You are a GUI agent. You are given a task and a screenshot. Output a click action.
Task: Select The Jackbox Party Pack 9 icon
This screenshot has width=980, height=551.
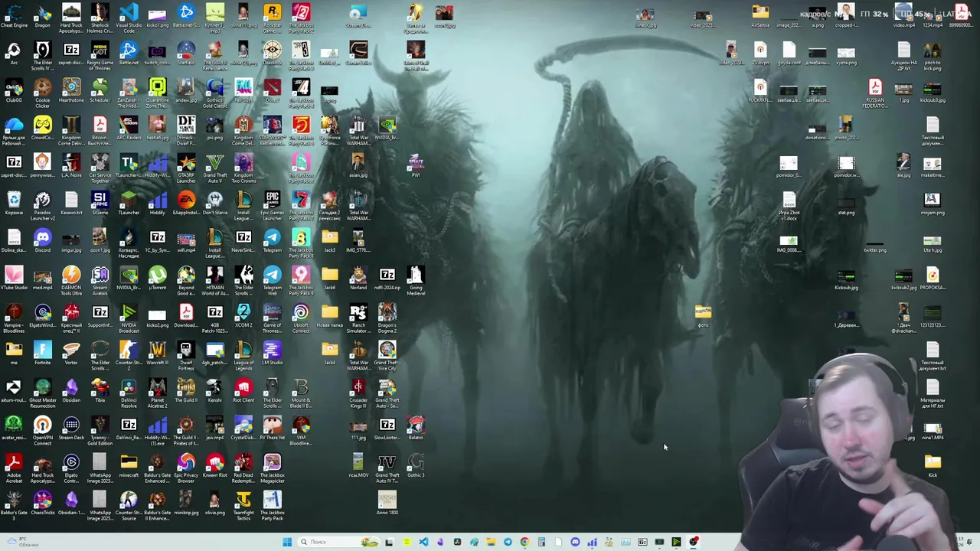tap(301, 280)
